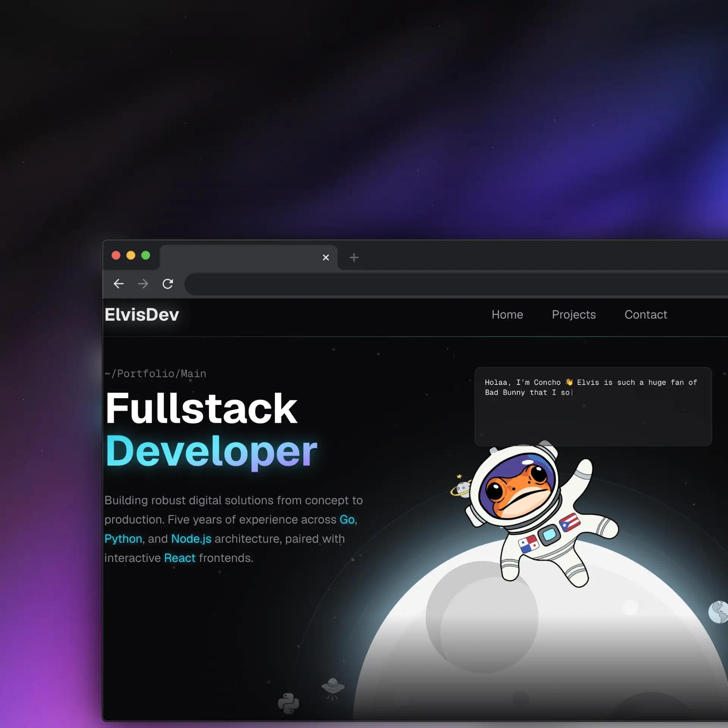The height and width of the screenshot is (728, 728).
Task: Click the astronaut frog mascot
Action: [x=541, y=514]
